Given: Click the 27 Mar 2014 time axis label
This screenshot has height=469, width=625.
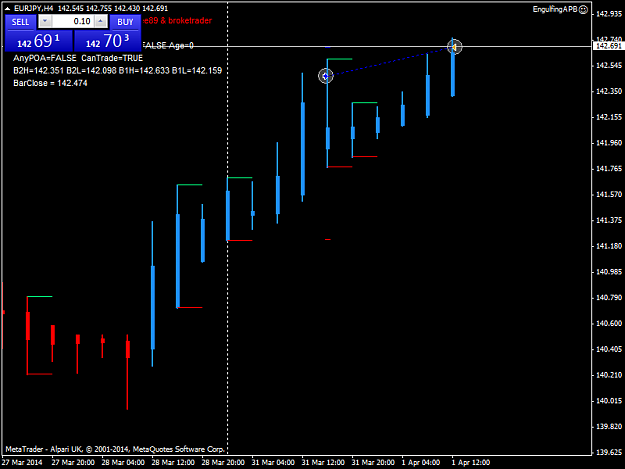Looking at the screenshot, I should click(22, 462).
